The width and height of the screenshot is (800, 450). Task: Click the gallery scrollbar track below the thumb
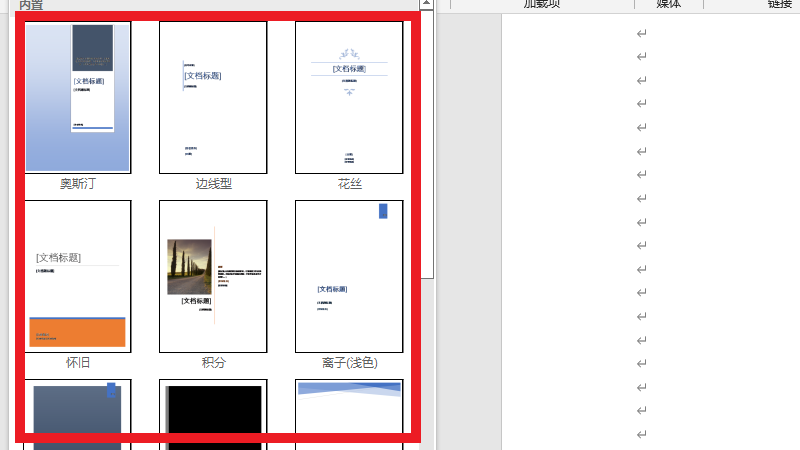(427, 360)
